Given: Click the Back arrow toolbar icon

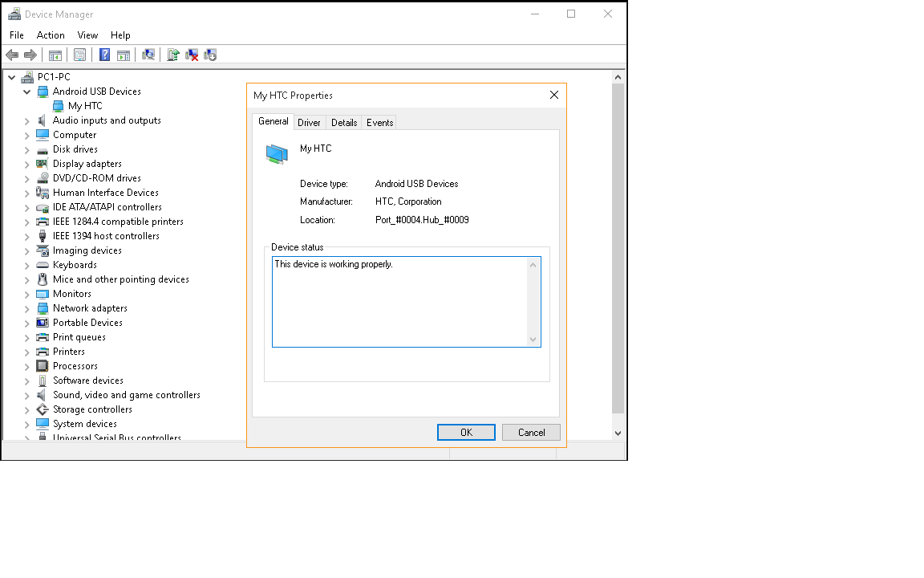Looking at the screenshot, I should (x=12, y=55).
